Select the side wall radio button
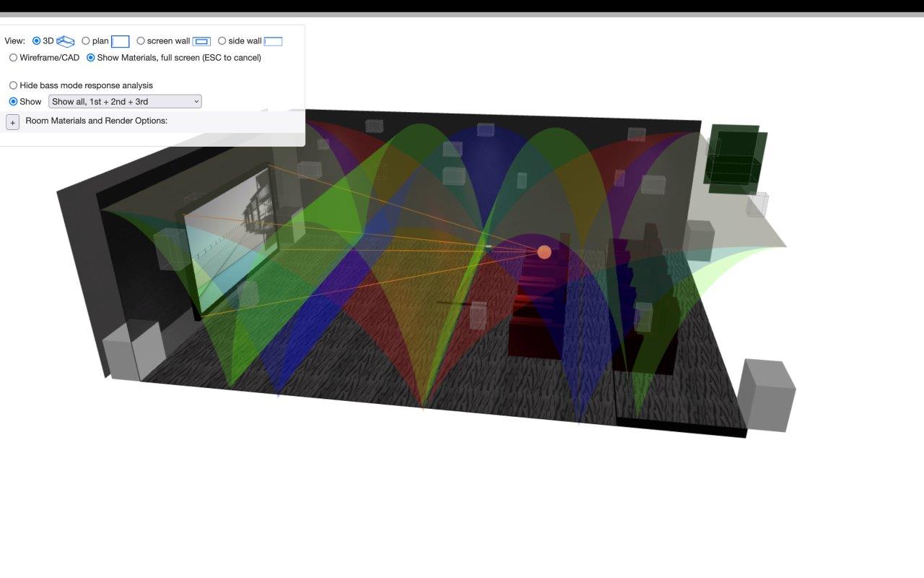 (222, 41)
